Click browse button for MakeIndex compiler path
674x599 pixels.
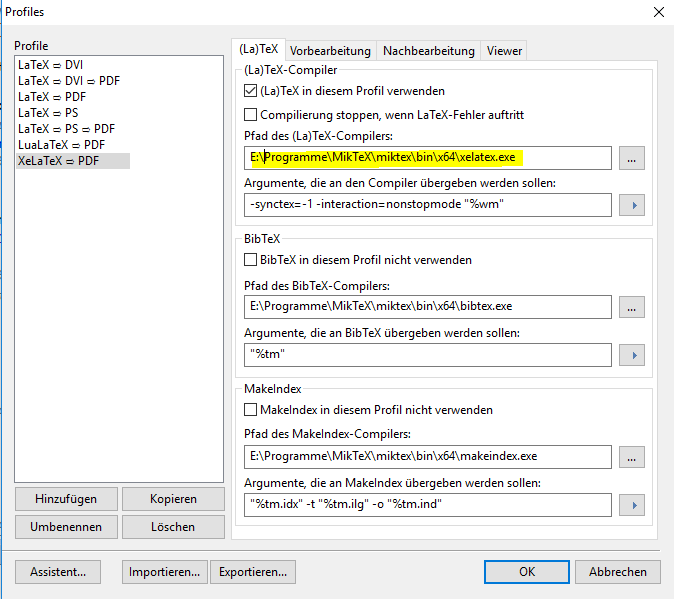tap(630, 457)
